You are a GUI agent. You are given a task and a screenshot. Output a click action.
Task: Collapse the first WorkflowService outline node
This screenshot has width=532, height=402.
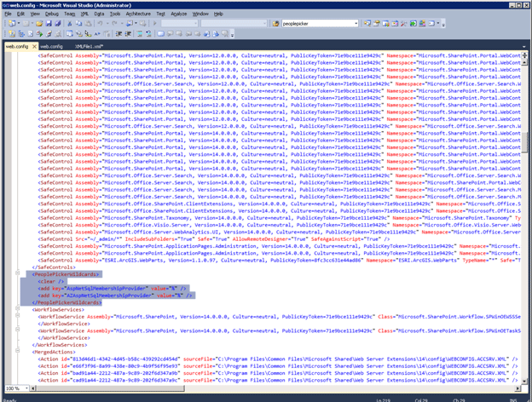pos(17,315)
